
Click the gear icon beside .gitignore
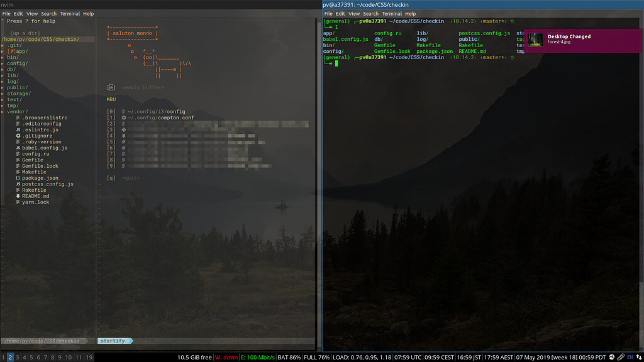tap(18, 136)
